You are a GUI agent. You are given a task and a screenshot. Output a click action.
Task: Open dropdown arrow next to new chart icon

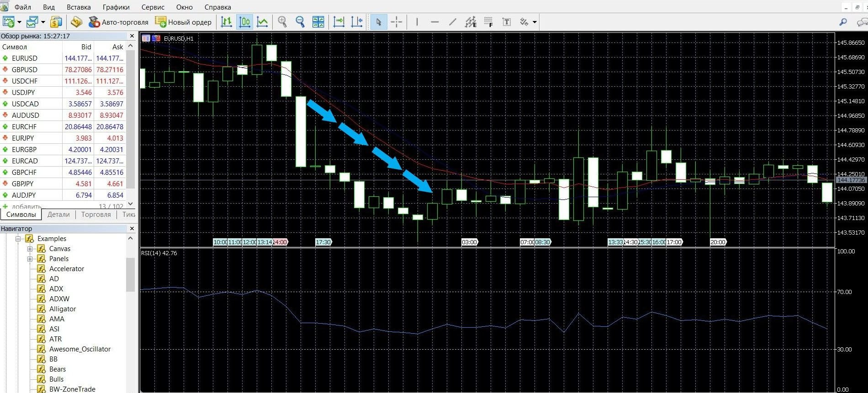19,22
